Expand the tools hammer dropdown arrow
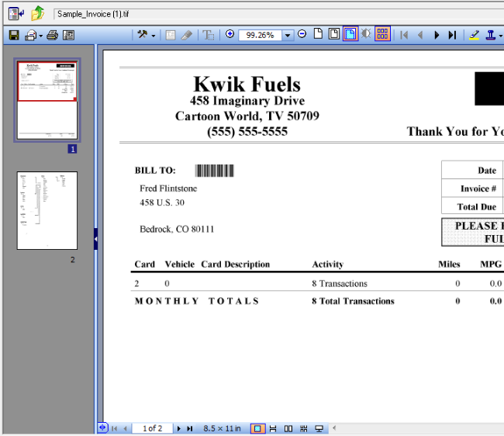 pos(154,36)
